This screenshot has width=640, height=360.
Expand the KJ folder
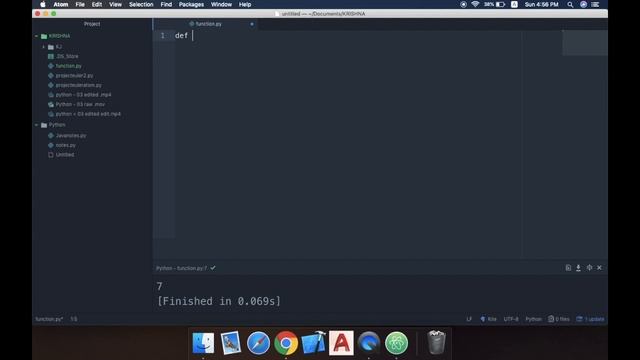[43, 47]
